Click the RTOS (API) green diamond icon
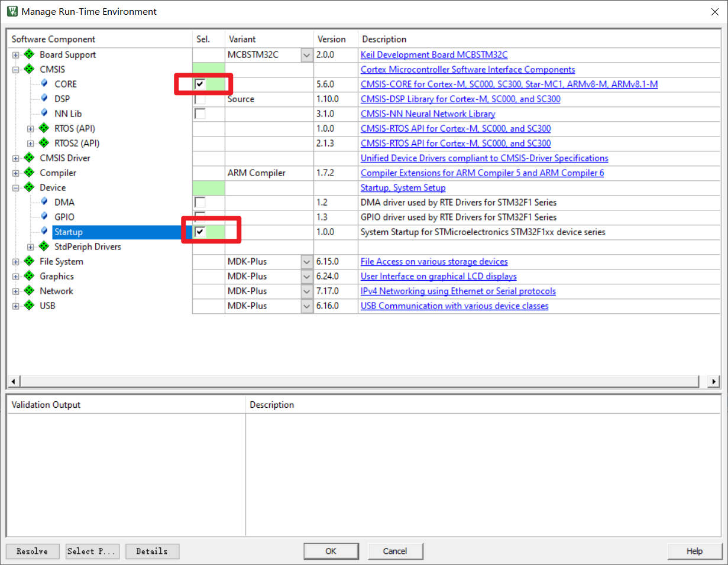728x565 pixels. click(x=44, y=128)
